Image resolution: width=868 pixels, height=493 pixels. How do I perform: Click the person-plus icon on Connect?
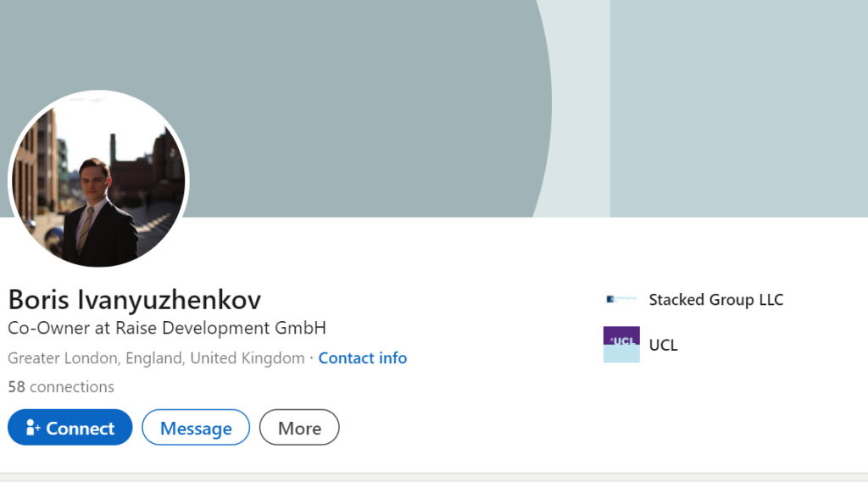pyautogui.click(x=34, y=428)
